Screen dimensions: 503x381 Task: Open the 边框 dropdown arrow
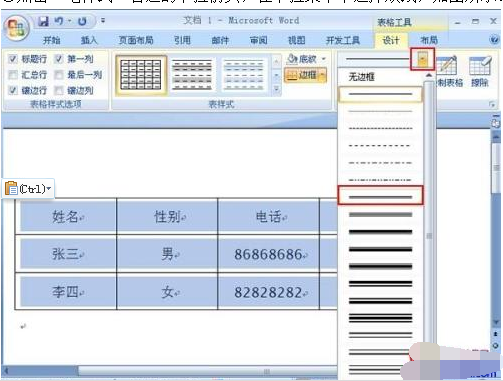[x=322, y=75]
